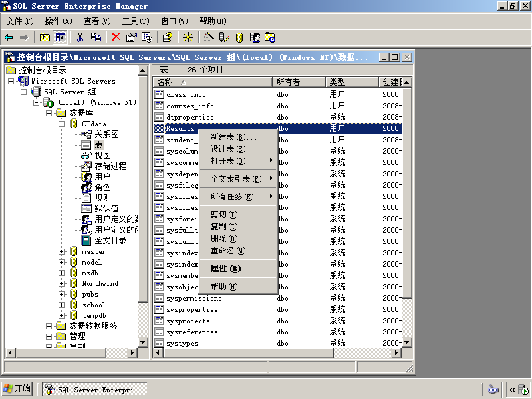Click the Properties toolbar icon
Image resolution: width=532 pixels, height=399 pixels.
131,37
